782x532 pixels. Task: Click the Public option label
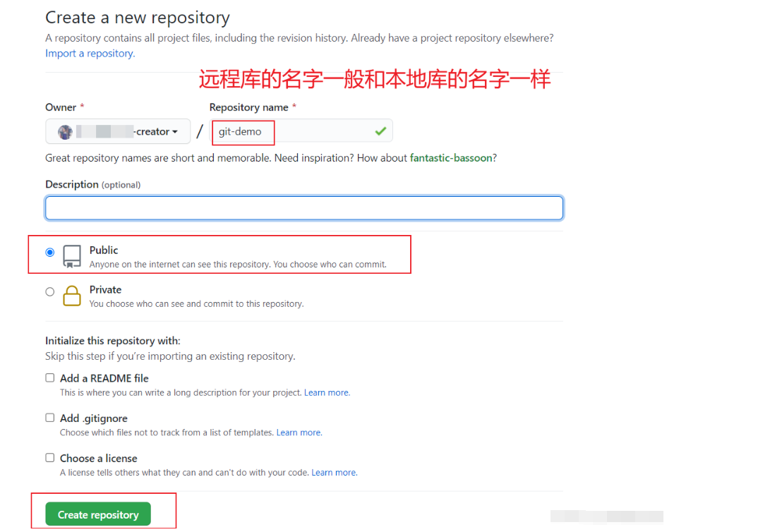pyautogui.click(x=104, y=250)
